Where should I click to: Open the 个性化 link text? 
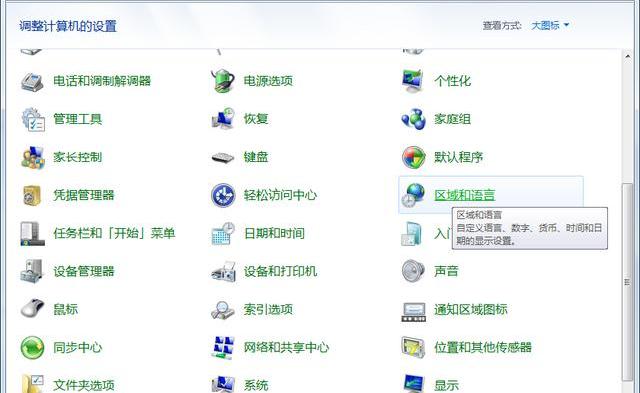click(x=452, y=81)
